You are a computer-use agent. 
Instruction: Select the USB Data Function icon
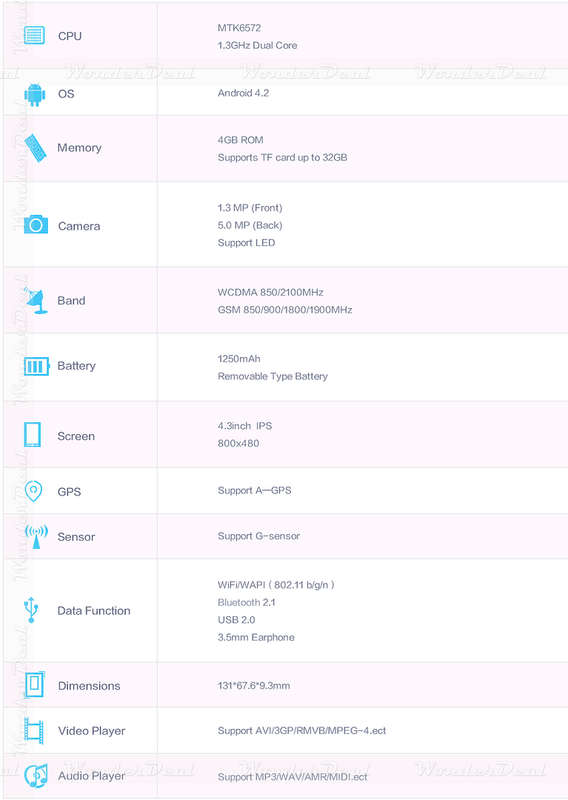coord(31,610)
